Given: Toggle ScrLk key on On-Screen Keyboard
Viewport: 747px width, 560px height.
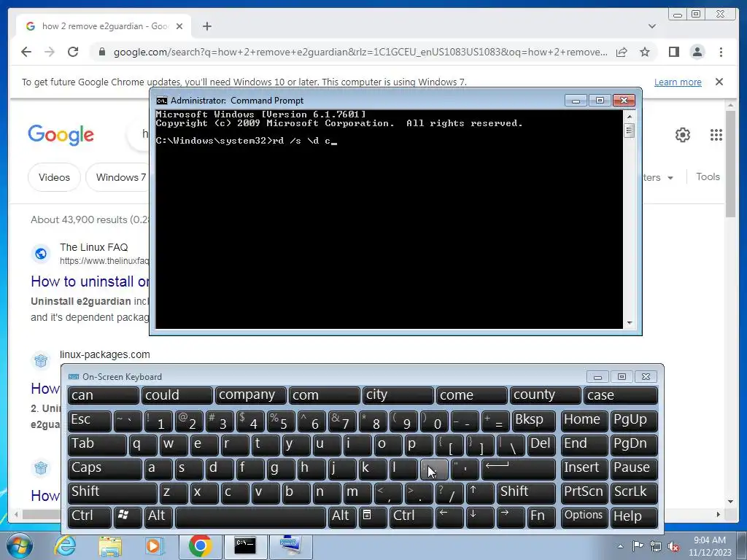Looking at the screenshot, I should 634,493.
